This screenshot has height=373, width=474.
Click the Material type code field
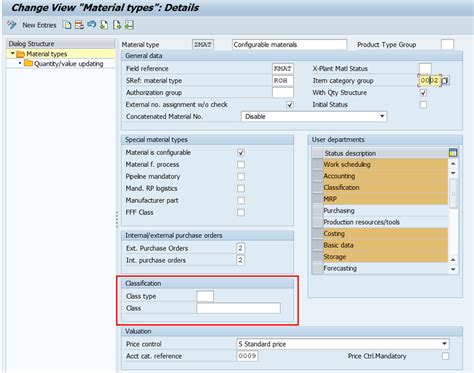[203, 45]
